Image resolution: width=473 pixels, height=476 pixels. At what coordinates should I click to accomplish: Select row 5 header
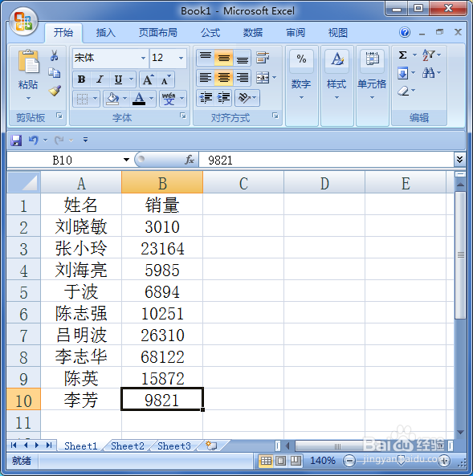point(24,291)
